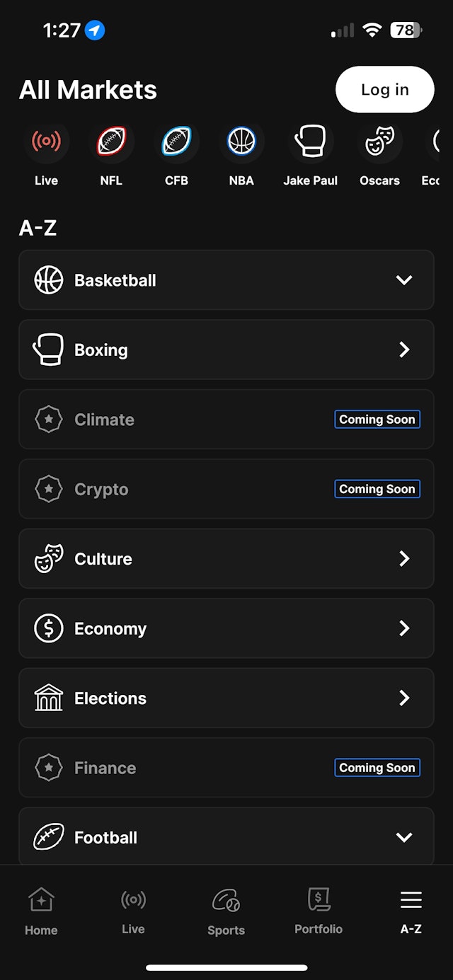
Task: Open Culture markets chevron arrow
Action: tap(404, 559)
